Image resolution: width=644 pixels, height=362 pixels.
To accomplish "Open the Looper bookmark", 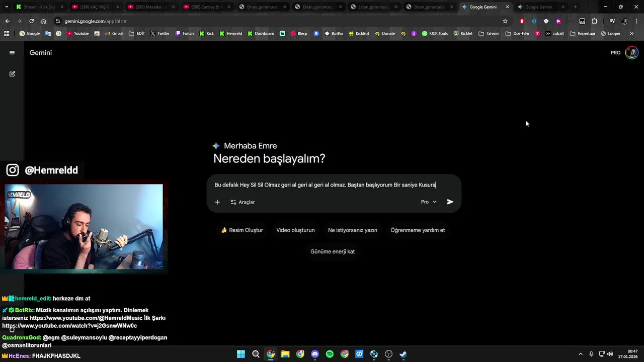I will (610, 34).
